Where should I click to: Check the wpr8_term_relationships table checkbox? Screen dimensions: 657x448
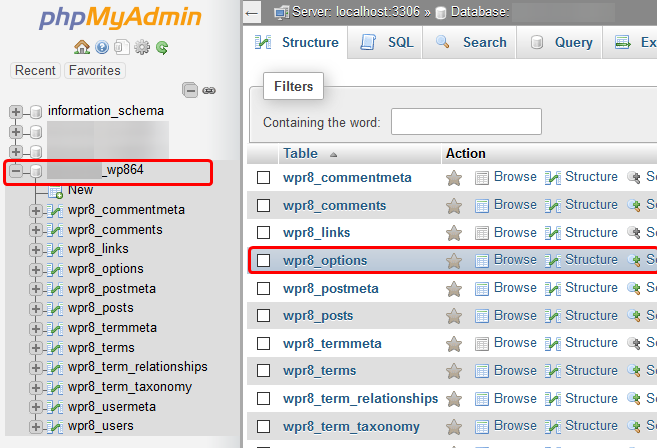[263, 398]
